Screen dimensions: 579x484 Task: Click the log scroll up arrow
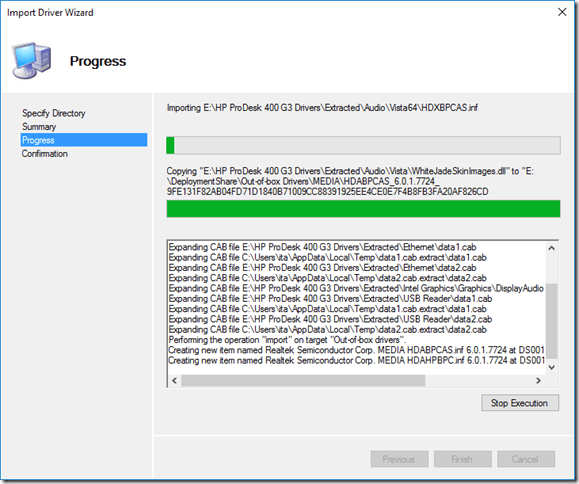(x=552, y=248)
